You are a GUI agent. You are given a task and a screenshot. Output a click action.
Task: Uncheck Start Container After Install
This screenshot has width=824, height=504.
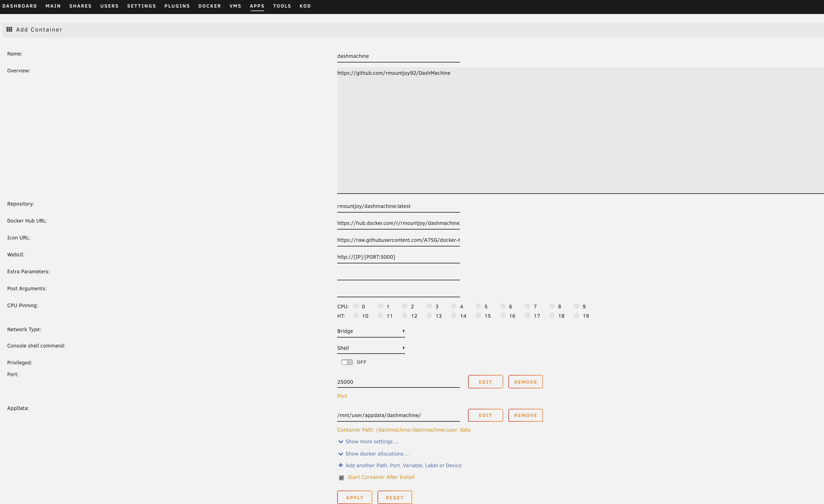click(x=341, y=478)
